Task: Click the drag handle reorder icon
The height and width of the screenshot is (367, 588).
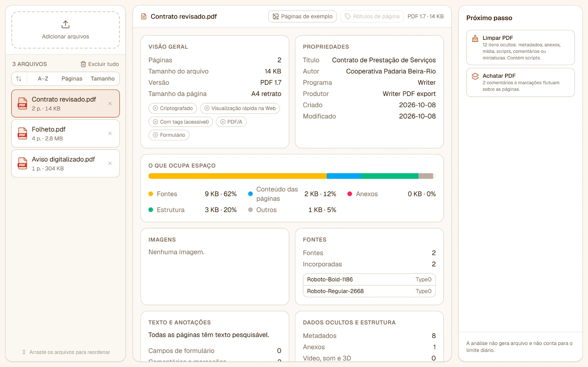Action: click(24, 352)
